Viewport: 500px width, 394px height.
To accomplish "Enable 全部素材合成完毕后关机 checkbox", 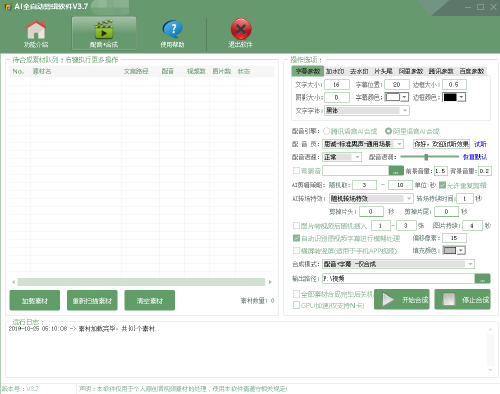I will [296, 294].
